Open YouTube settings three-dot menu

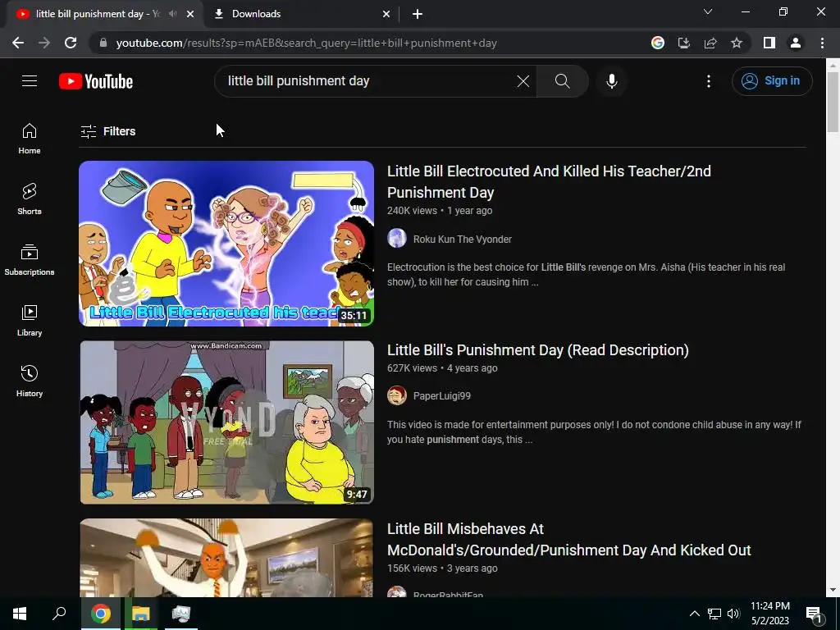pos(708,81)
